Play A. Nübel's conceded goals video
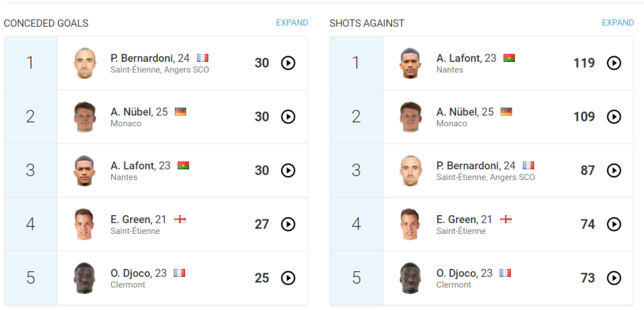The height and width of the screenshot is (310, 644). pos(288,117)
